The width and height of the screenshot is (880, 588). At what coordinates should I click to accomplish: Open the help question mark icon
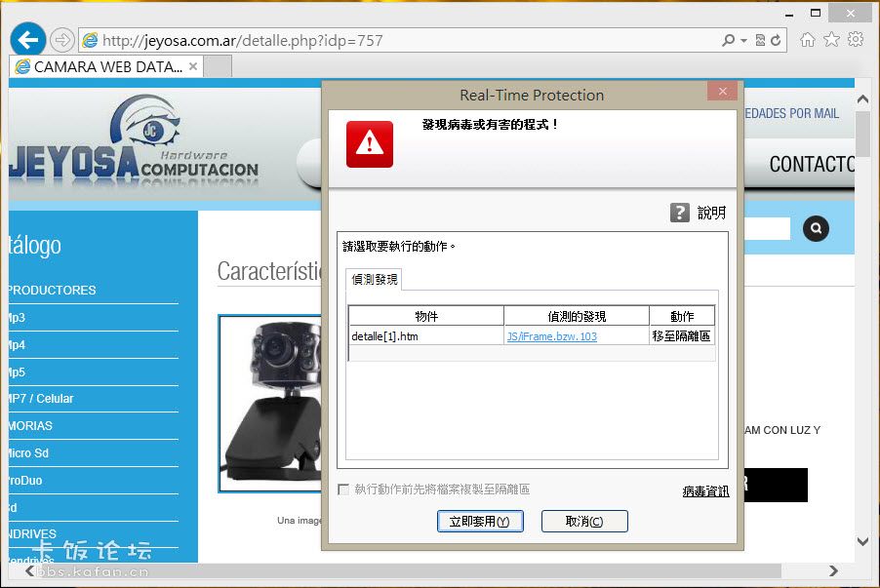(x=680, y=213)
